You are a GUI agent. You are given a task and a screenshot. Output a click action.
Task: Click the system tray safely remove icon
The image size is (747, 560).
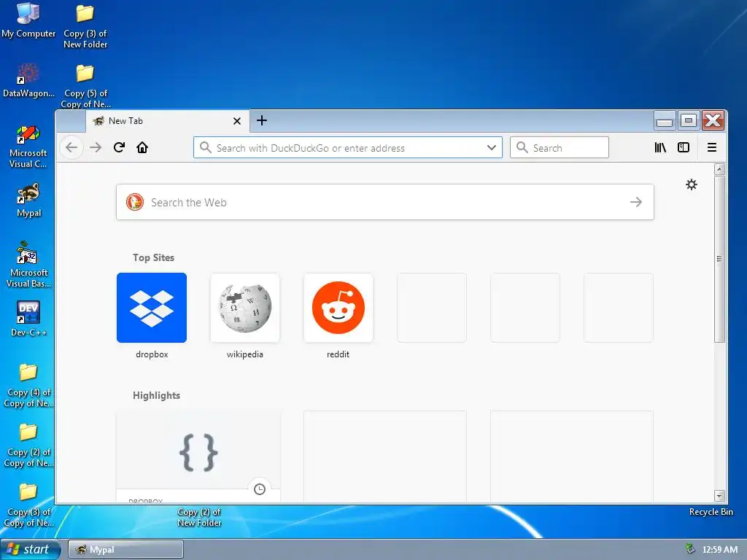pos(689,549)
